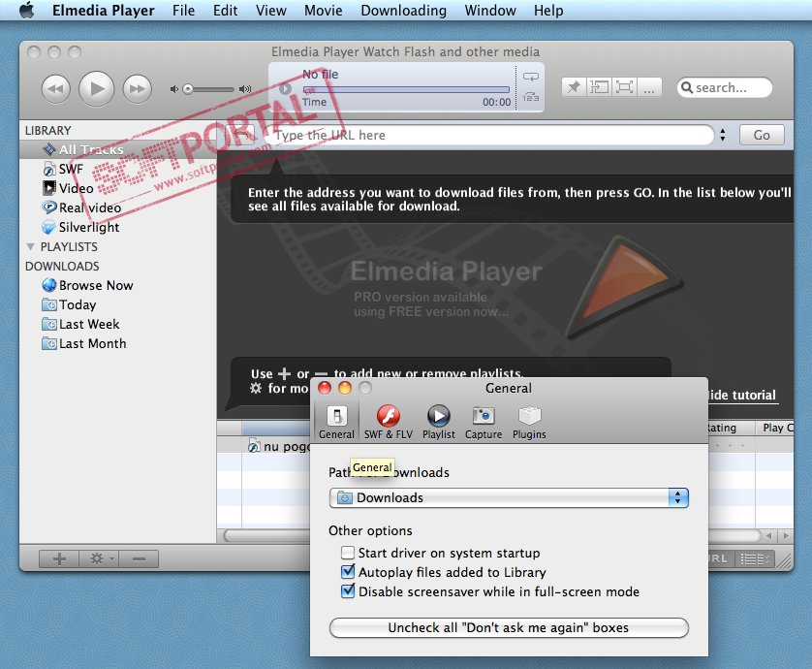Open the File menu

pyautogui.click(x=184, y=11)
